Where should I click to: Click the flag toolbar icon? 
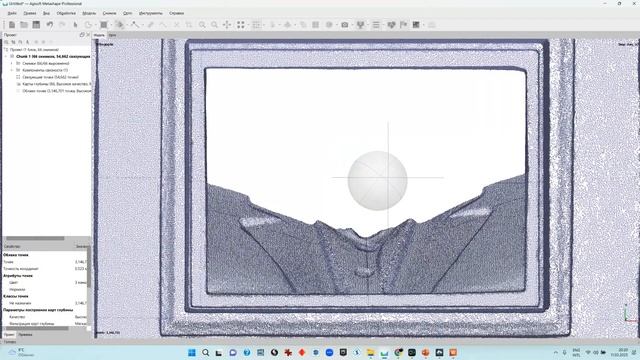pyautogui.click(x=404, y=25)
